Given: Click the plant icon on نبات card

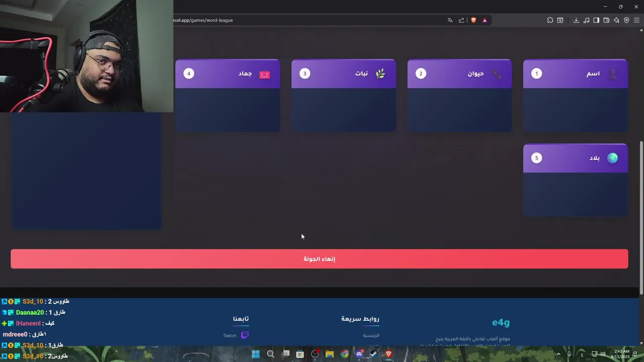Looking at the screenshot, I should click(x=380, y=74).
